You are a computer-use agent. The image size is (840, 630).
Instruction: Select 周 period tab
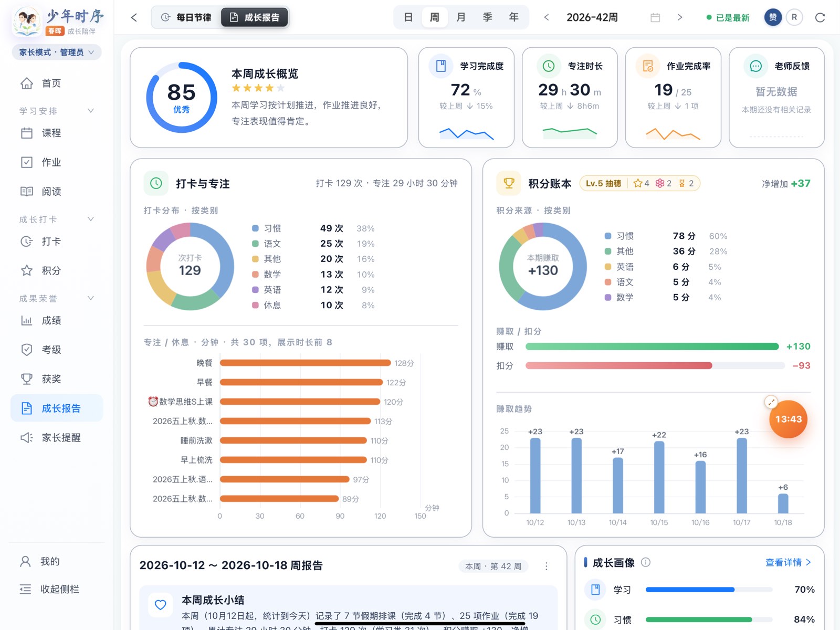[435, 17]
